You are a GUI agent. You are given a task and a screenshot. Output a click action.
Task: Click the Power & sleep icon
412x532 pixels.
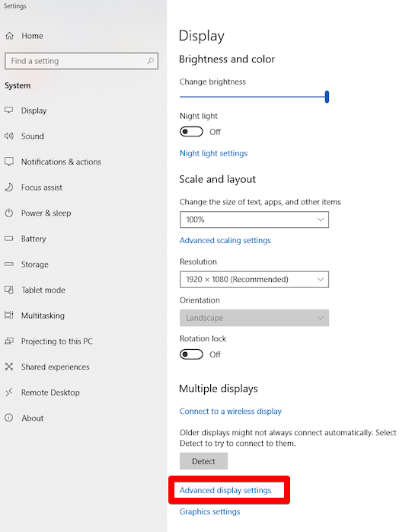click(x=9, y=213)
